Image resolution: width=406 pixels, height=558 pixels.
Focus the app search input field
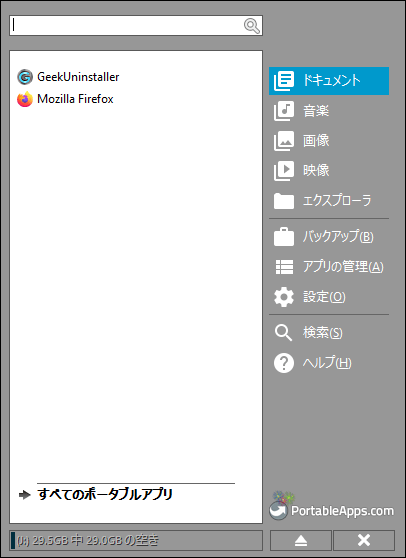[x=136, y=25]
